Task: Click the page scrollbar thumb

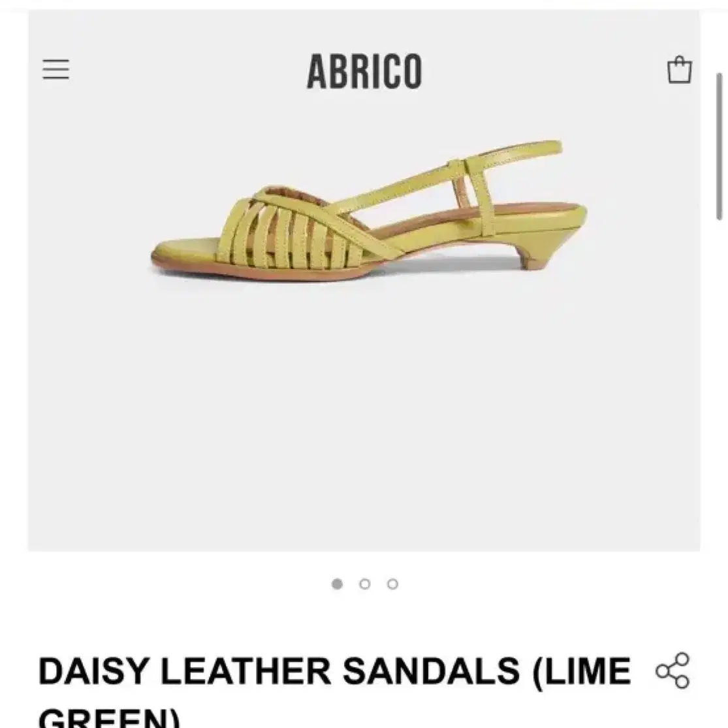Action: (719, 146)
